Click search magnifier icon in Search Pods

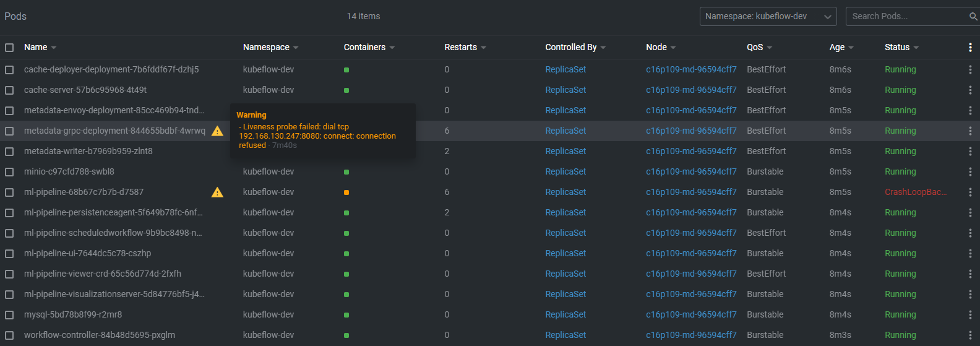click(973, 17)
